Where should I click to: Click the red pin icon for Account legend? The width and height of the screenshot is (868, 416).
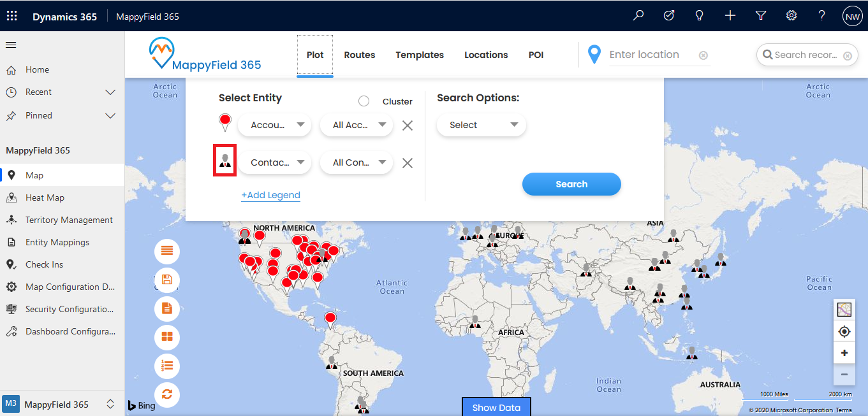(x=224, y=123)
